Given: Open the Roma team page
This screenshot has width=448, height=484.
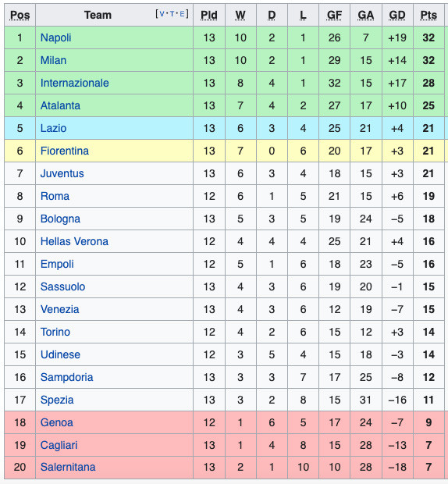Looking at the screenshot, I should pos(55,196).
